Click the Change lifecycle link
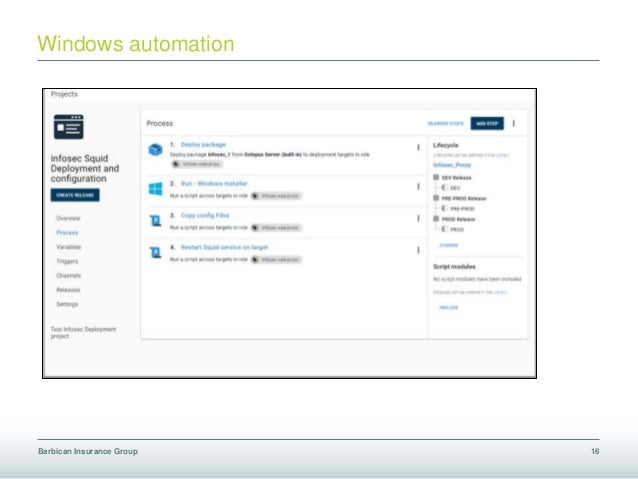This screenshot has width=638, height=479. pyautogui.click(x=449, y=245)
